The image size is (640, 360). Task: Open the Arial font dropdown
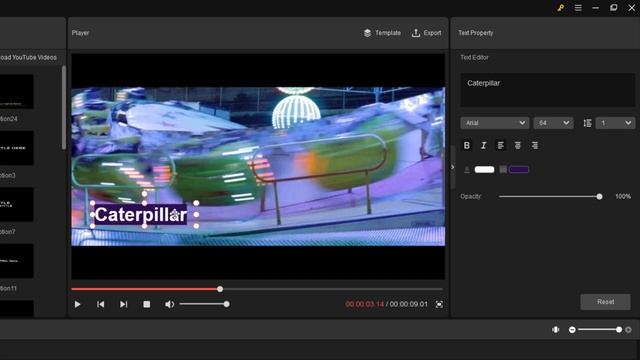495,123
